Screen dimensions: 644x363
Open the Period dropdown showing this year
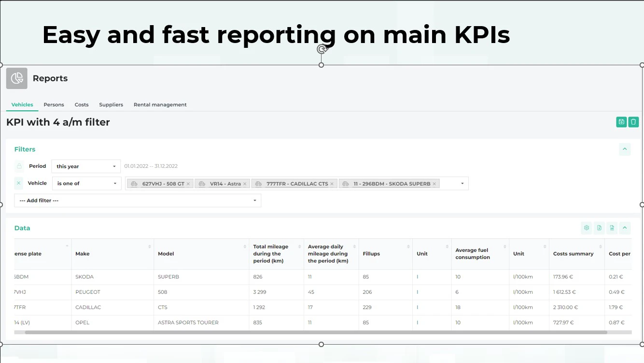[x=85, y=166]
